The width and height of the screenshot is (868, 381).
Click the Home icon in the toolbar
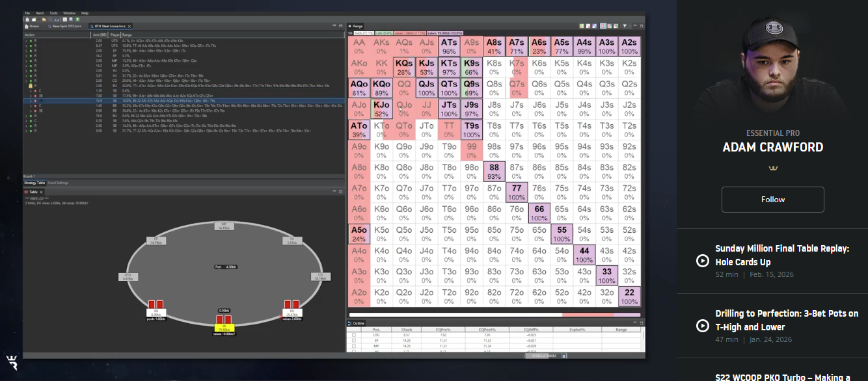click(x=27, y=19)
